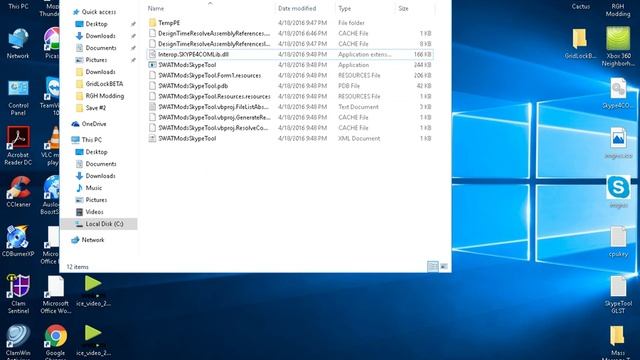
Task: Select SWATModsSkypeTool.pdb file
Action: (290, 86)
